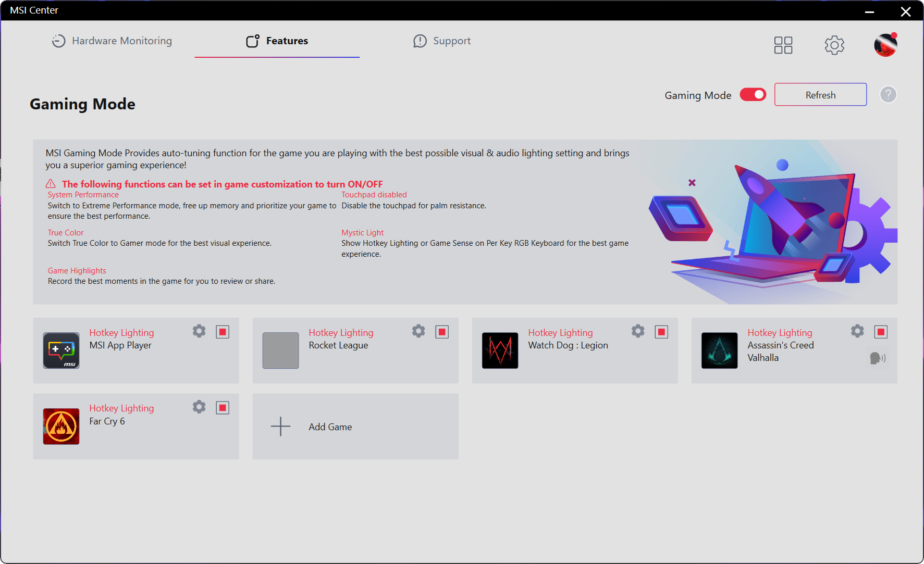Click the Refresh button

(820, 95)
